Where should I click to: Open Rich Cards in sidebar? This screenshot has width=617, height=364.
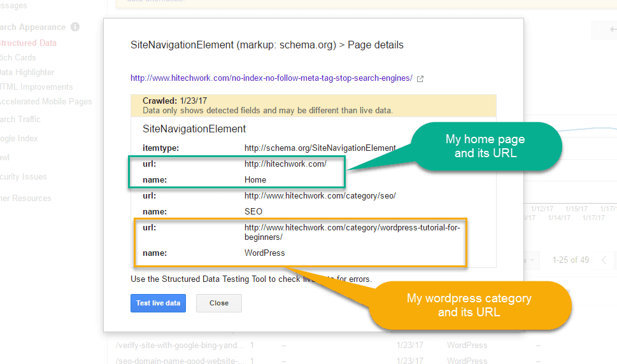tap(18, 57)
